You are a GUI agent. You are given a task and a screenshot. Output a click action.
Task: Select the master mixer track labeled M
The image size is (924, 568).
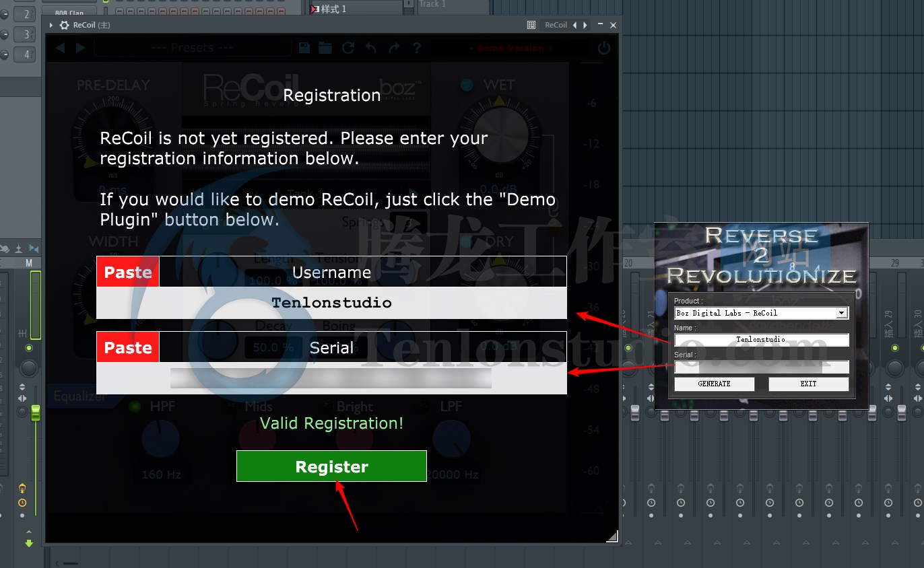coord(28,262)
